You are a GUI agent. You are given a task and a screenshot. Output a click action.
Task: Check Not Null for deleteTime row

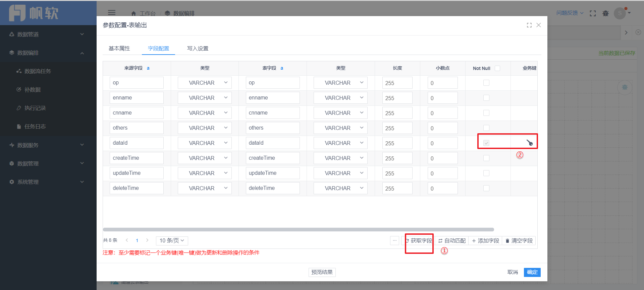click(486, 188)
